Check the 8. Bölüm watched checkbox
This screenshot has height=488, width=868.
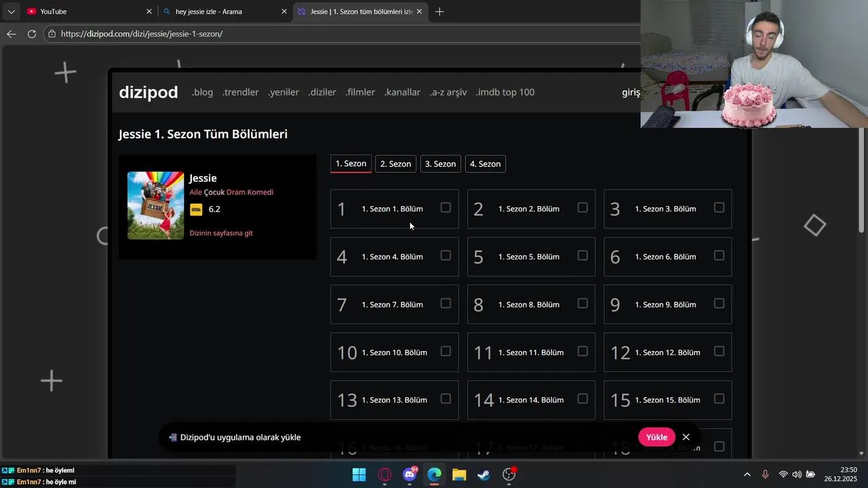click(x=583, y=304)
